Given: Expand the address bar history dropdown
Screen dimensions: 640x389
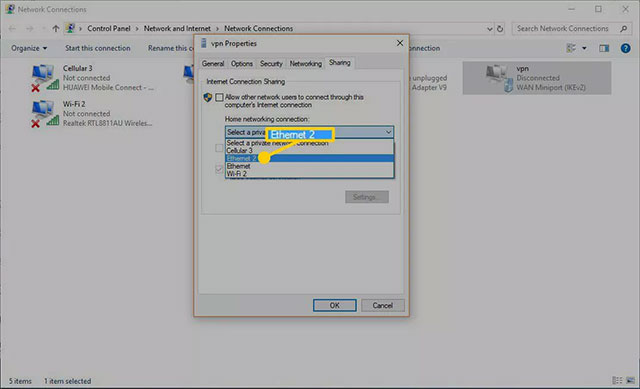Looking at the screenshot, I should 489,29.
